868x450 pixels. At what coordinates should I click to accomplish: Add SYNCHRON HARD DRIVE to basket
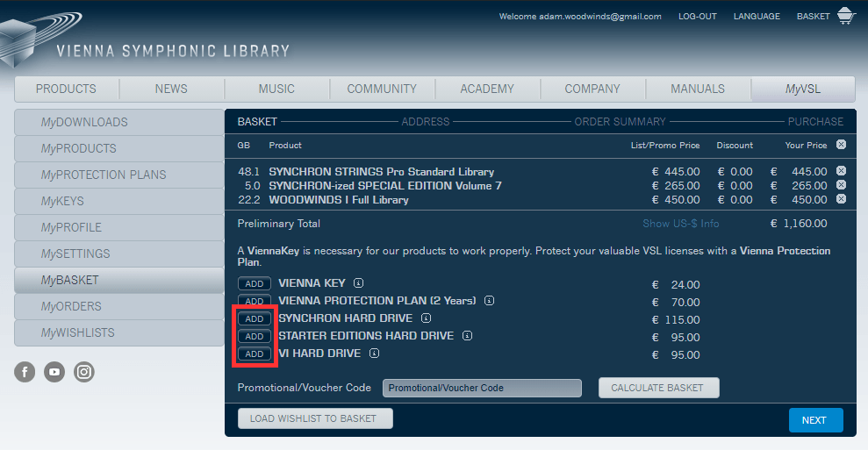pyautogui.click(x=255, y=318)
